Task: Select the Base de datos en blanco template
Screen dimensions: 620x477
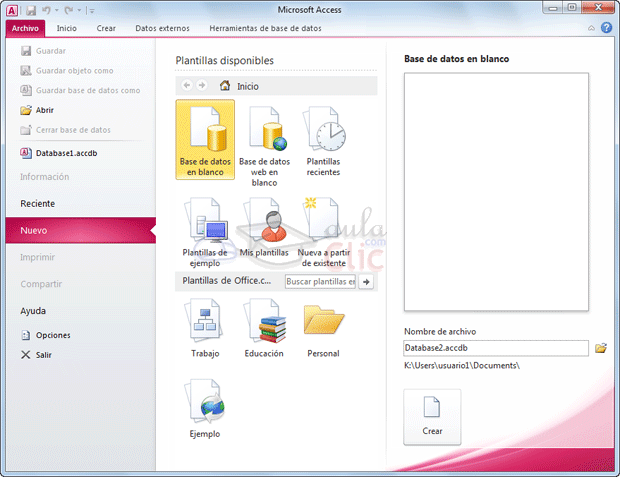Action: [204, 139]
